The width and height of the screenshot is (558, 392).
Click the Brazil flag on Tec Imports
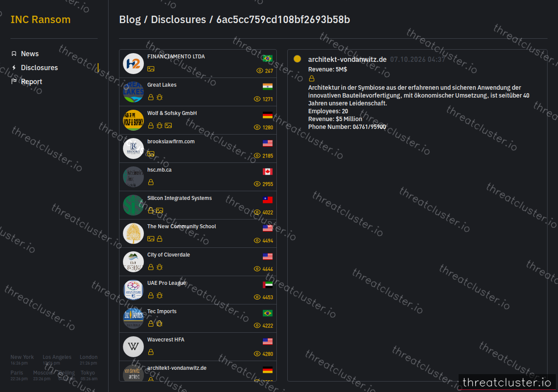(268, 313)
